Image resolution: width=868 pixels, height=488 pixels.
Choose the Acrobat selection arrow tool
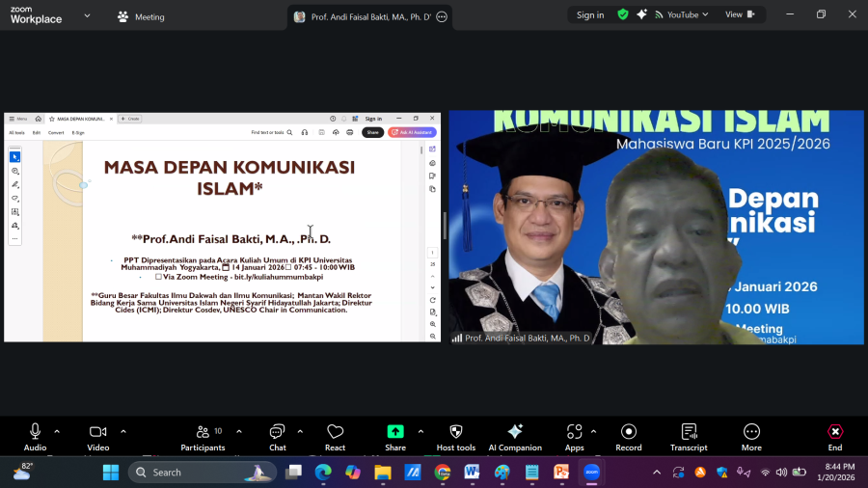pyautogui.click(x=14, y=157)
